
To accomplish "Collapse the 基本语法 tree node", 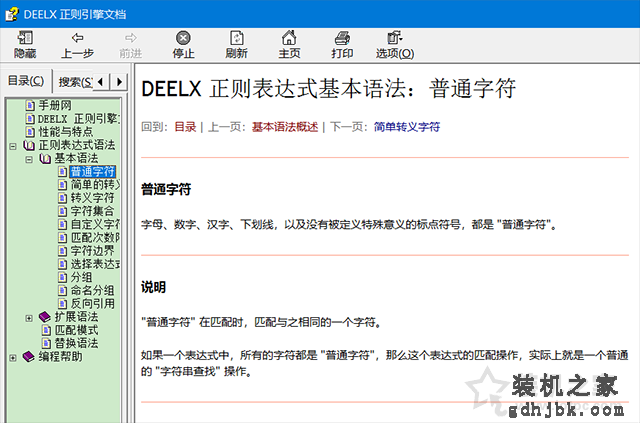I will click(29, 159).
